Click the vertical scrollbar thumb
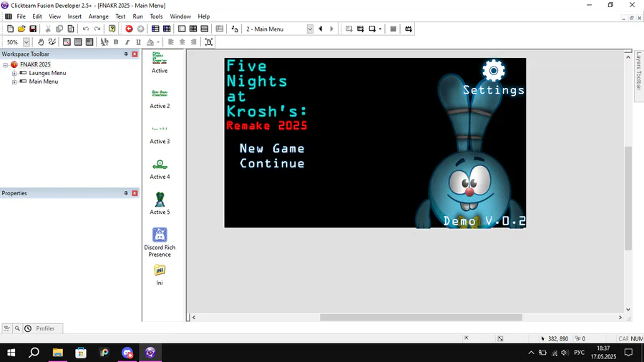The image size is (644, 362). [x=628, y=198]
